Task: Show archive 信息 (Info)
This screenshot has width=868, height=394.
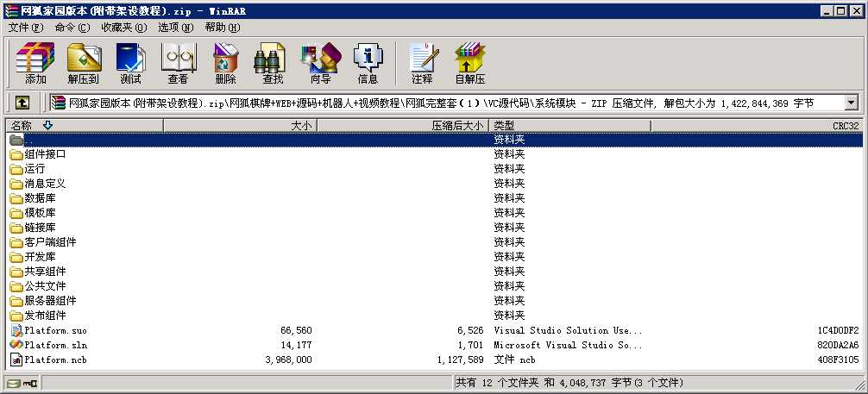Action: [x=368, y=63]
